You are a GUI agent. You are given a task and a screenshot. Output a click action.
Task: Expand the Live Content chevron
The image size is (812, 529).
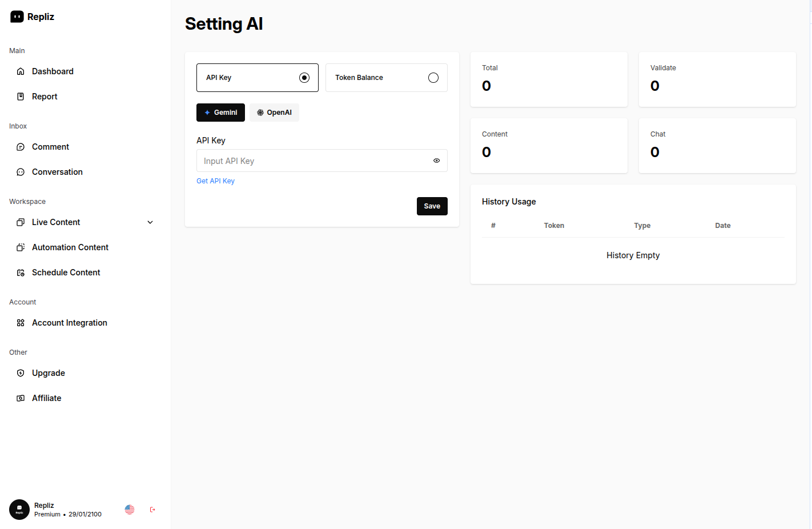(x=150, y=222)
